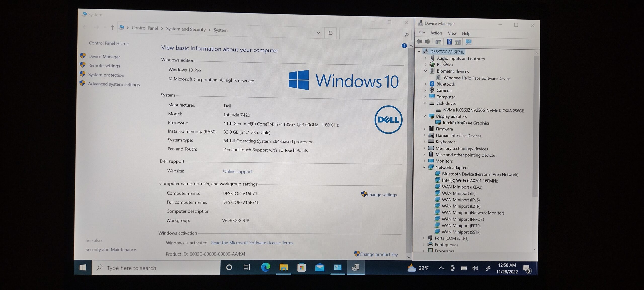The width and height of the screenshot is (644, 290).
Task: Open File Explorer from the taskbar
Action: (x=284, y=267)
